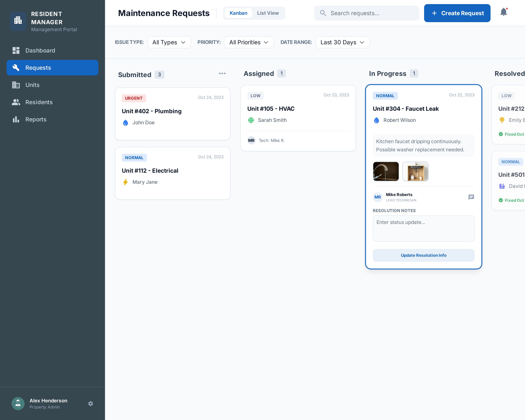Open settings gear next to Alex Henderson
The height and width of the screenshot is (420, 525).
[91, 403]
